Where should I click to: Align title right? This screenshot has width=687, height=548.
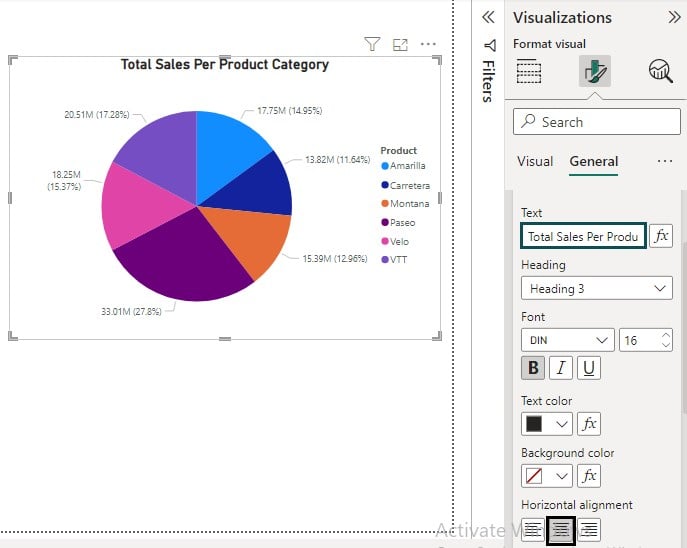(x=589, y=530)
